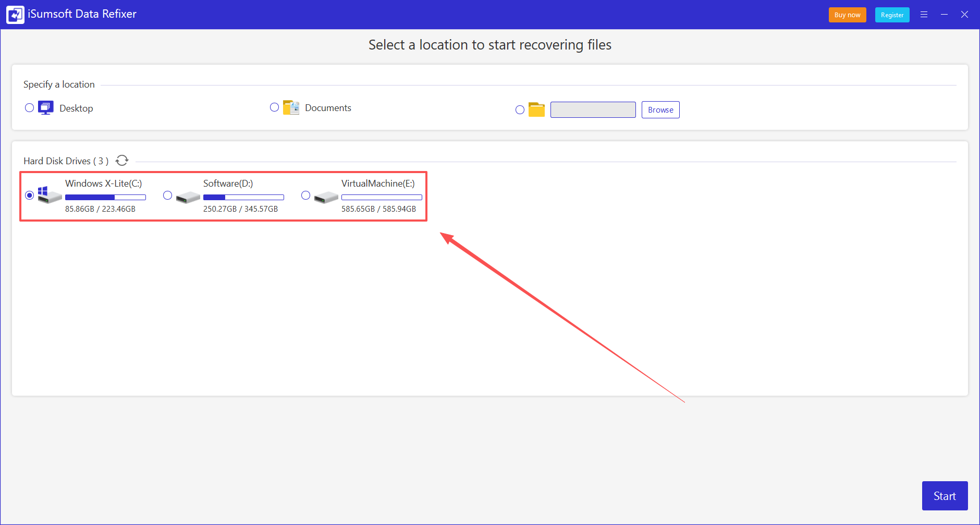The height and width of the screenshot is (525, 980).
Task: Click the Documents folder icon
Action: [x=291, y=107]
